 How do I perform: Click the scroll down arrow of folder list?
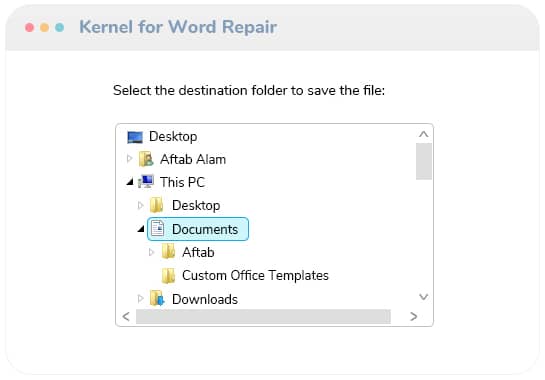coord(424,297)
